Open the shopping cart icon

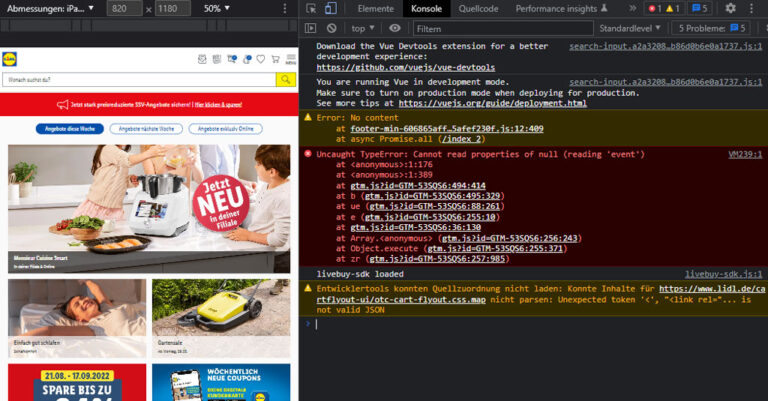click(x=275, y=59)
